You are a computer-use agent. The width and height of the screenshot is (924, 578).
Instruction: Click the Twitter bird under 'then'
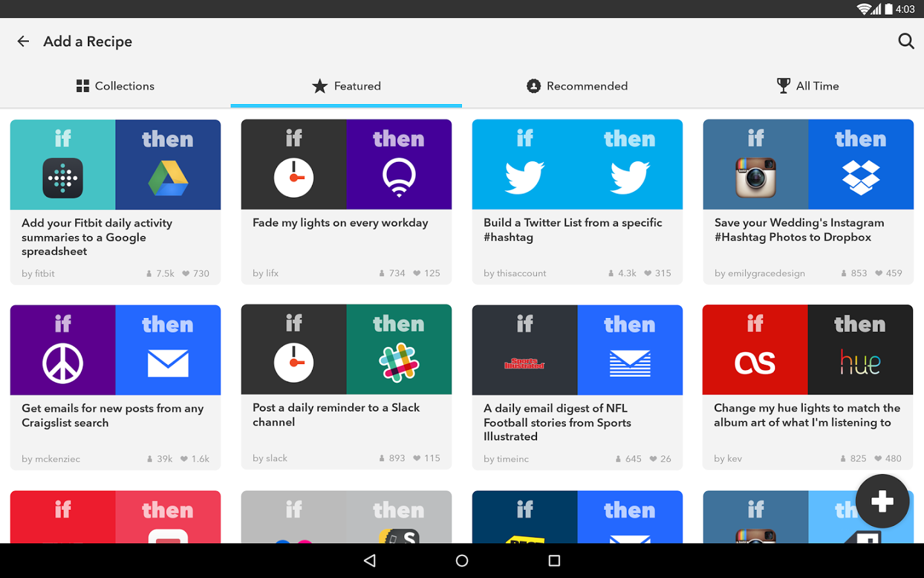[630, 177]
